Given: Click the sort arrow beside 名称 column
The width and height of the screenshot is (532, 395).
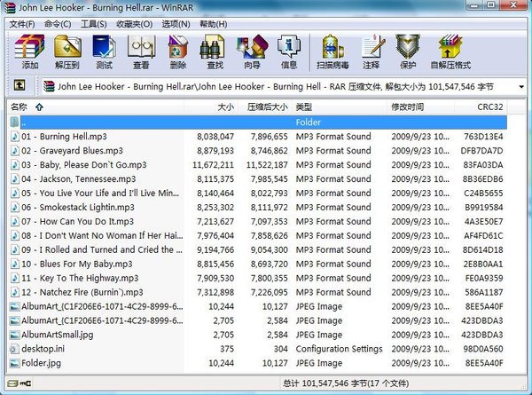Looking at the screenshot, I should tap(39, 107).
